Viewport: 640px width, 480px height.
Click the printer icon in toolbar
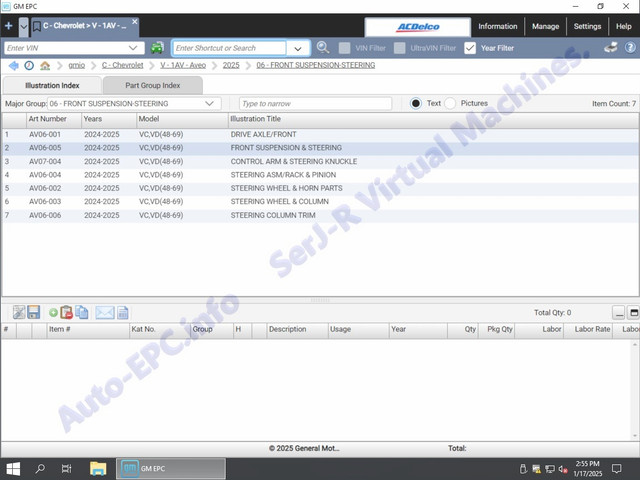611,48
